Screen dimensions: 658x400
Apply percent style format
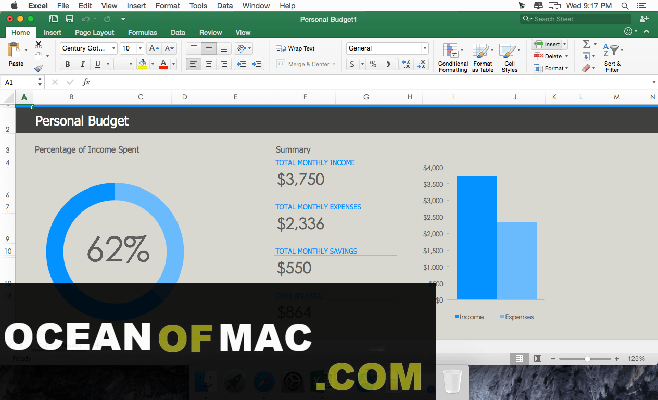click(373, 64)
